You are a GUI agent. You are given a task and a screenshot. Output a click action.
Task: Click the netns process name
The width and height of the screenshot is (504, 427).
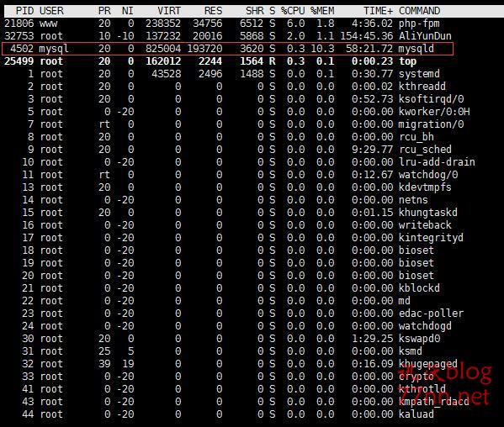pyautogui.click(x=413, y=200)
